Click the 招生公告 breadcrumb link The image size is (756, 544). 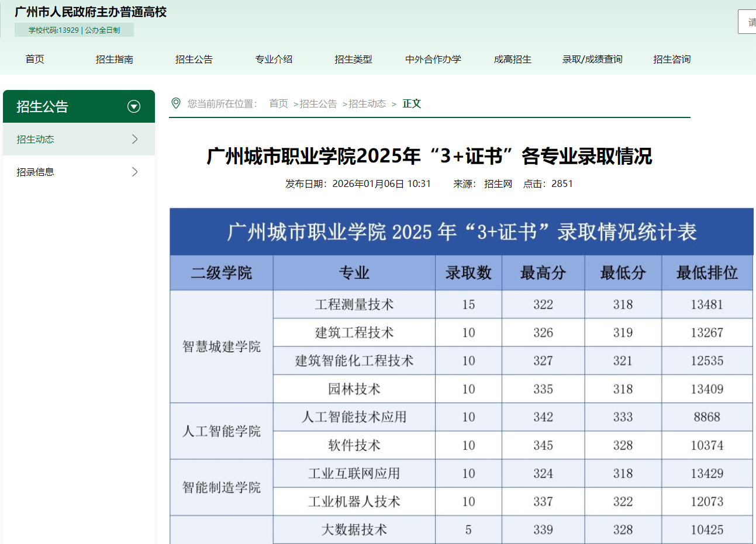tap(317, 103)
